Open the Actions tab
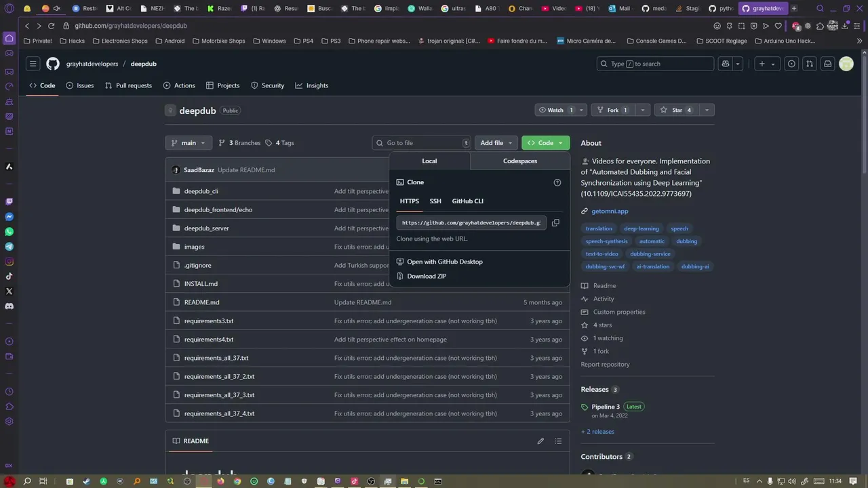 tap(179, 85)
